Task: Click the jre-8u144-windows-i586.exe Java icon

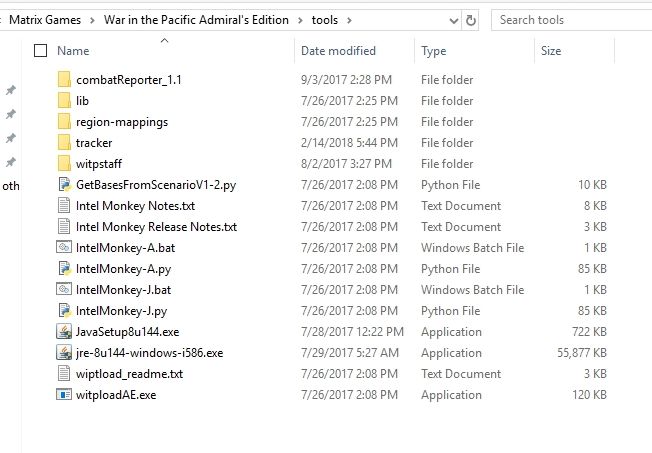Action: [x=64, y=353]
